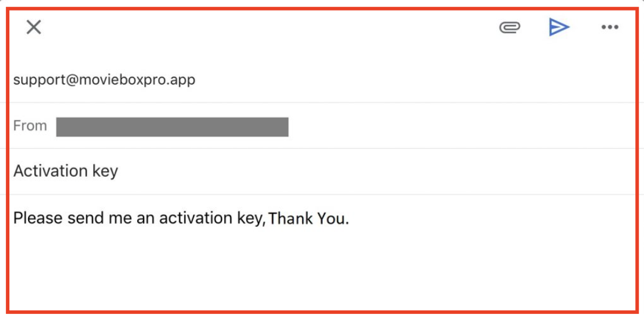The height and width of the screenshot is (322, 644).
Task: Select the support@movieboxpro.app recipient address
Action: (x=104, y=80)
